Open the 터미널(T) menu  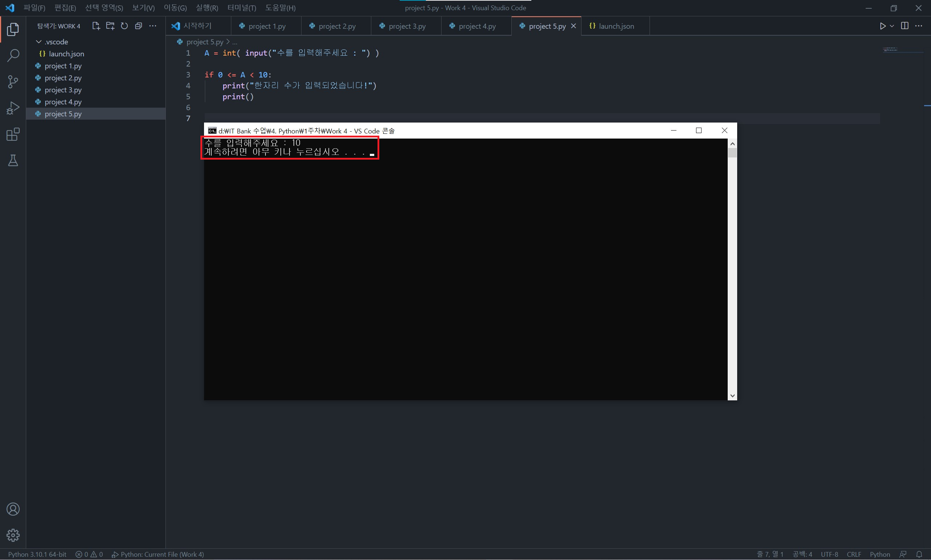(241, 8)
